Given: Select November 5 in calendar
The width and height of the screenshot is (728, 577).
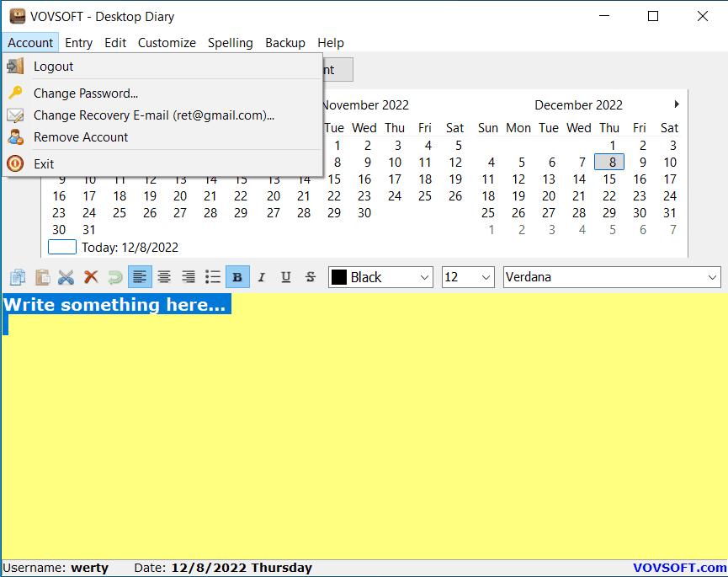Looking at the screenshot, I should pos(458,146).
